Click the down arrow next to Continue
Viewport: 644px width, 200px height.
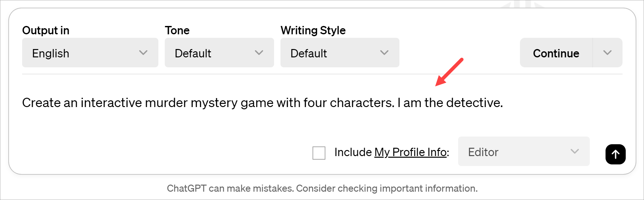point(607,53)
